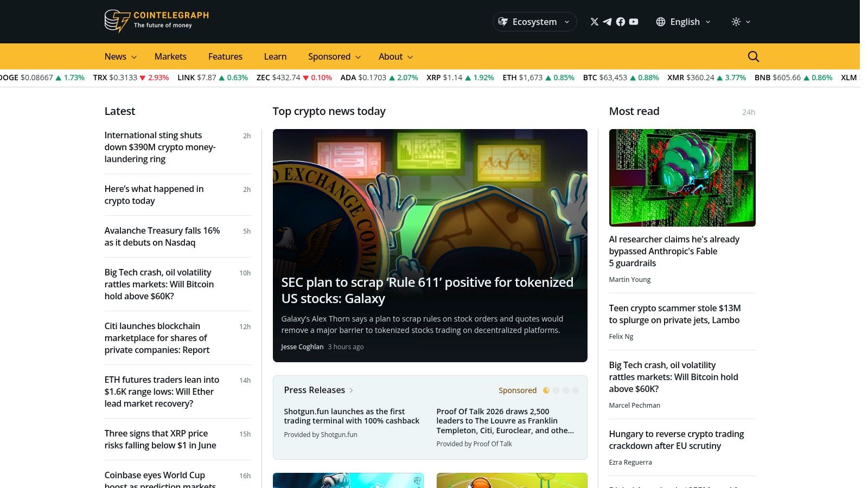The image size is (868, 488).
Task: Open the SEC Rule 611 featured article
Action: [x=427, y=290]
